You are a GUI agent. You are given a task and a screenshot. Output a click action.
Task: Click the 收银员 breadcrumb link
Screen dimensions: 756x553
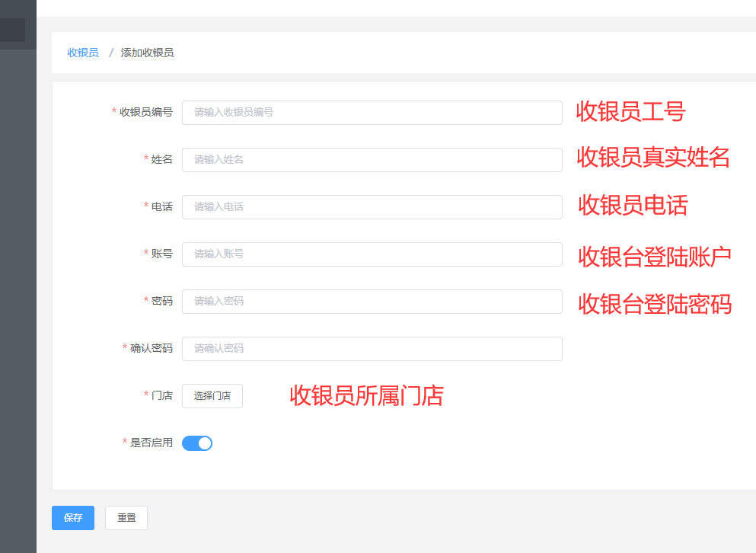tap(83, 53)
